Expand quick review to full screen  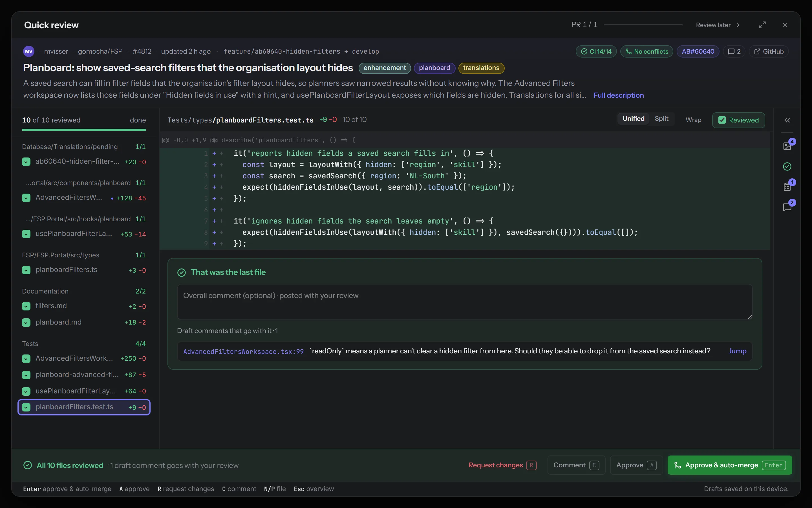coord(762,25)
